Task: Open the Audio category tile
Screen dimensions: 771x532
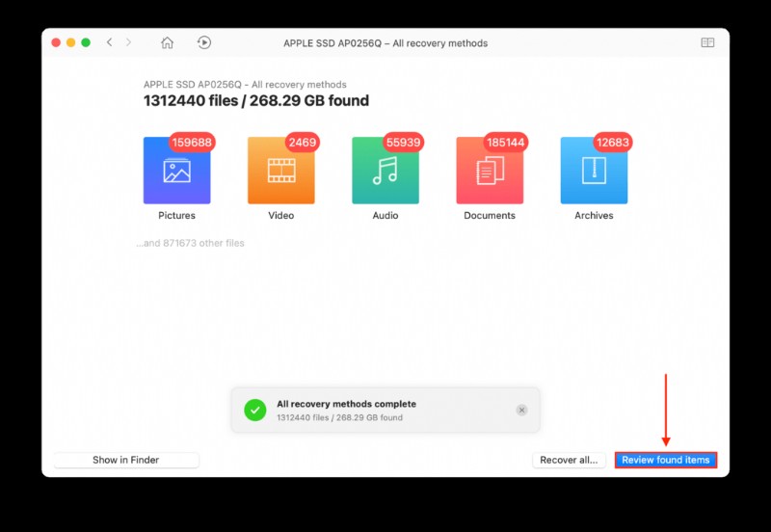Action: coord(385,171)
